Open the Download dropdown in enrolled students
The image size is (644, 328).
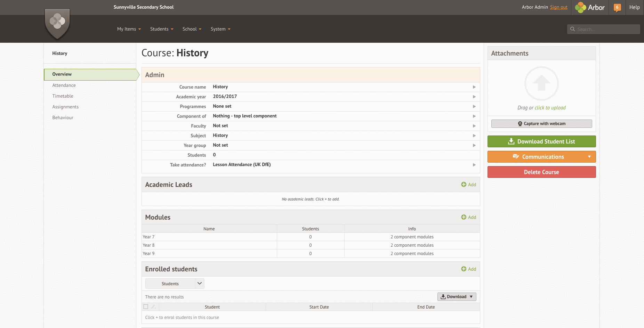click(457, 297)
